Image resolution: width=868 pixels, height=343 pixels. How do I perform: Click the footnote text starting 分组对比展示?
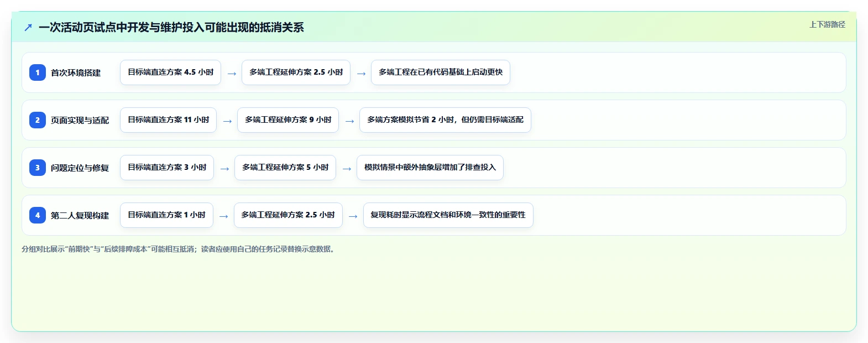(179, 250)
